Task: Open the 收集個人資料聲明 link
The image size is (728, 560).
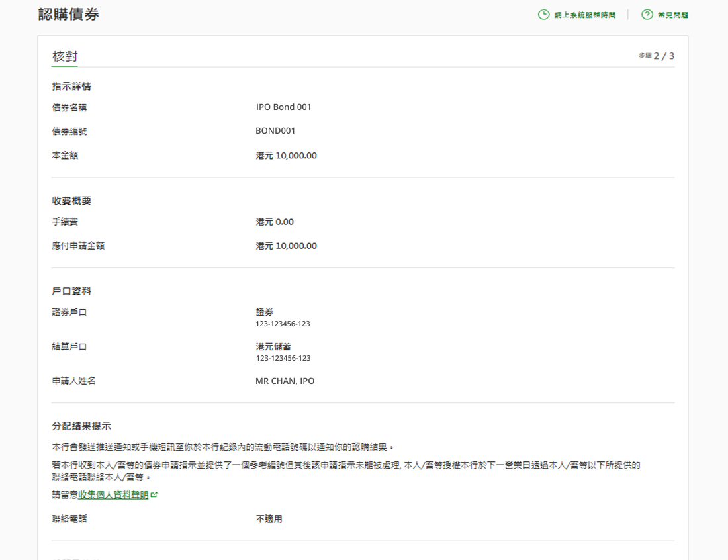Action: tap(113, 495)
